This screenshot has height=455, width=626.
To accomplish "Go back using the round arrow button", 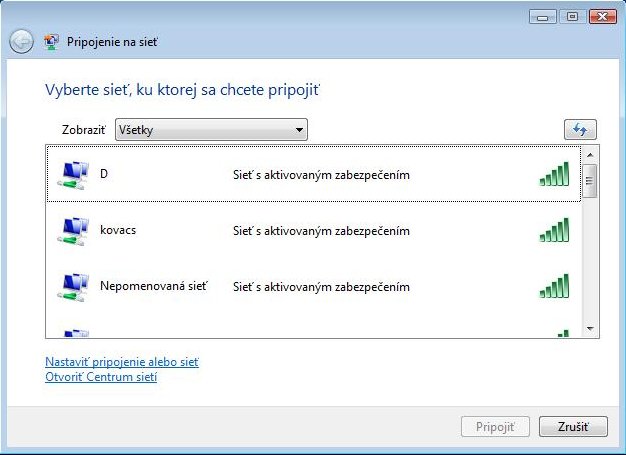I will pos(21,42).
